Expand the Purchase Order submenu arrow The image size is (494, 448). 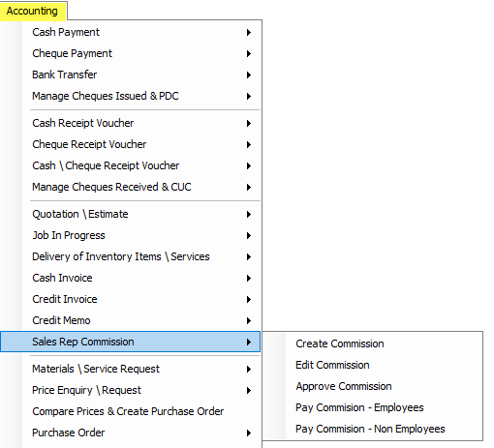(249, 433)
